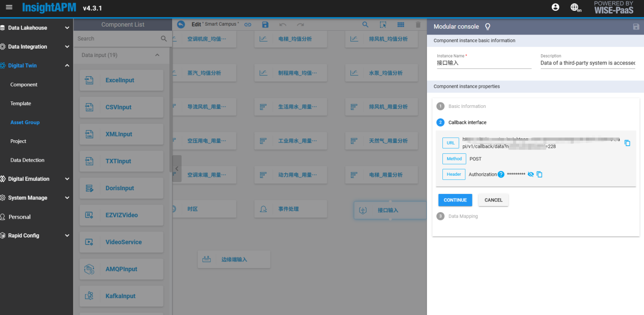Click the Authorization help question mark icon
644x315 pixels.
pyautogui.click(x=501, y=174)
